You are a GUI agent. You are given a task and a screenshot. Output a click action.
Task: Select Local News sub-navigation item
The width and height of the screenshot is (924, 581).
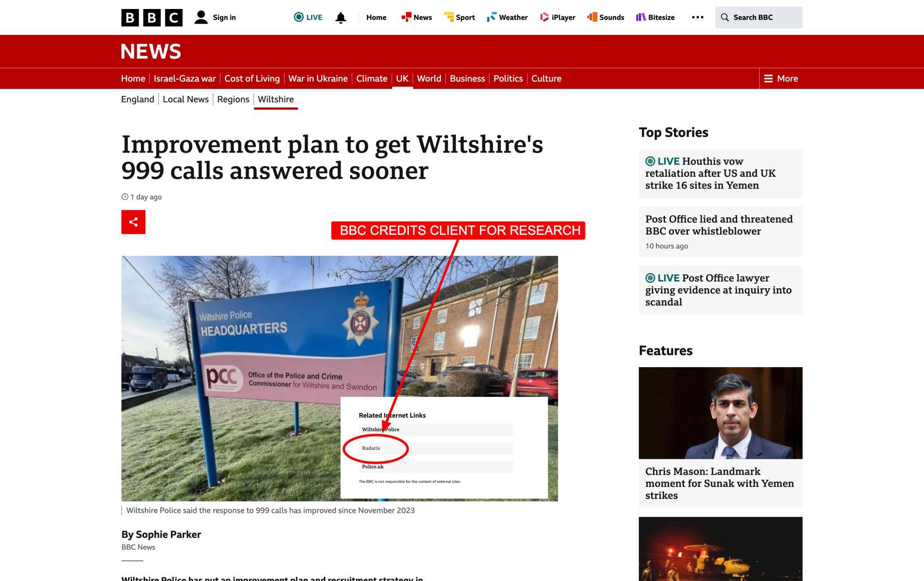tap(185, 99)
